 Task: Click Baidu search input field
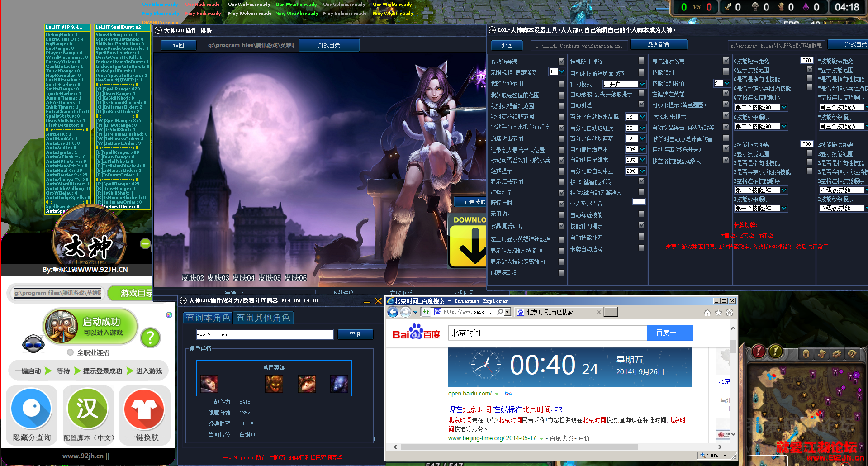click(548, 333)
